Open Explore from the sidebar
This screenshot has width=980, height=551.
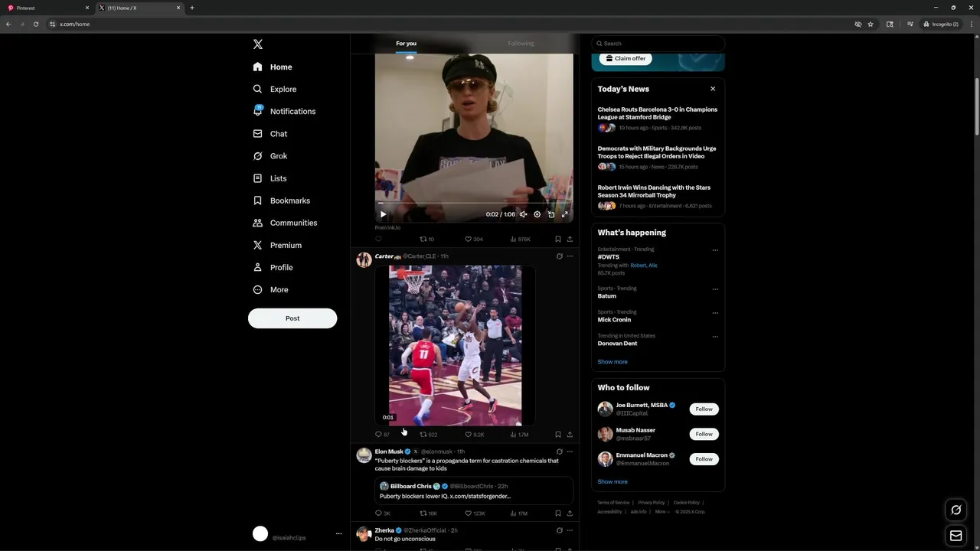click(x=275, y=90)
